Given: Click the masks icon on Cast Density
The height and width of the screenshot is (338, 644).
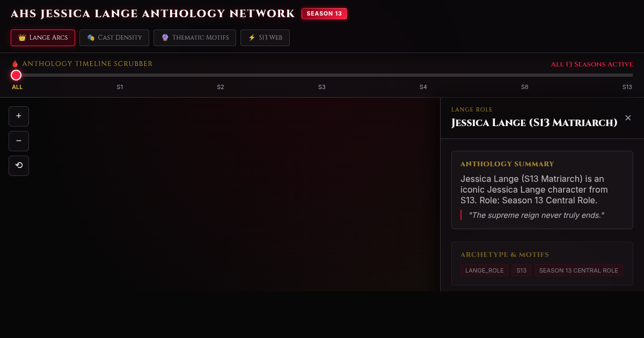Looking at the screenshot, I should coord(91,38).
